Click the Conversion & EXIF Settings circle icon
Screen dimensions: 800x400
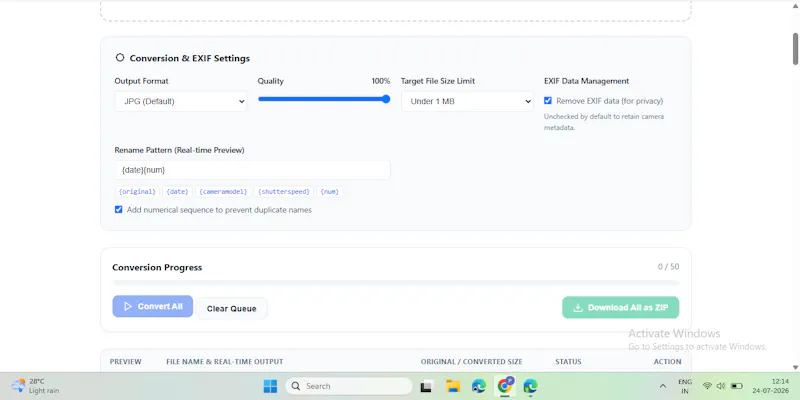tap(119, 58)
